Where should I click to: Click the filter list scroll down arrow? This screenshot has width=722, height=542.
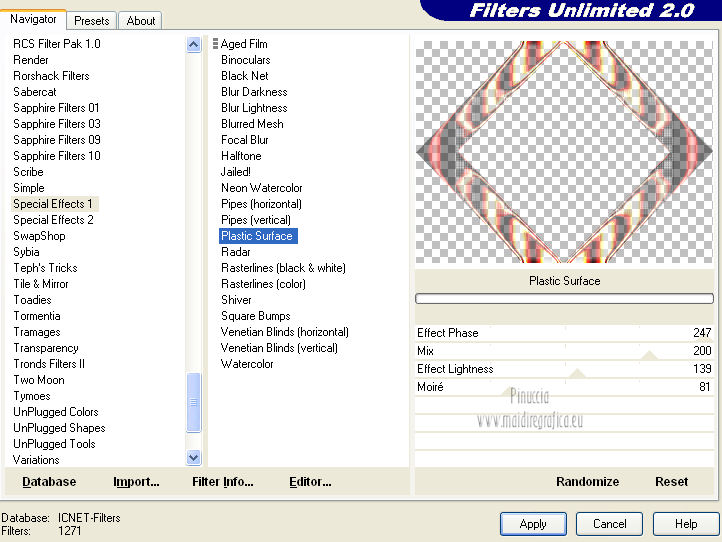(x=194, y=457)
